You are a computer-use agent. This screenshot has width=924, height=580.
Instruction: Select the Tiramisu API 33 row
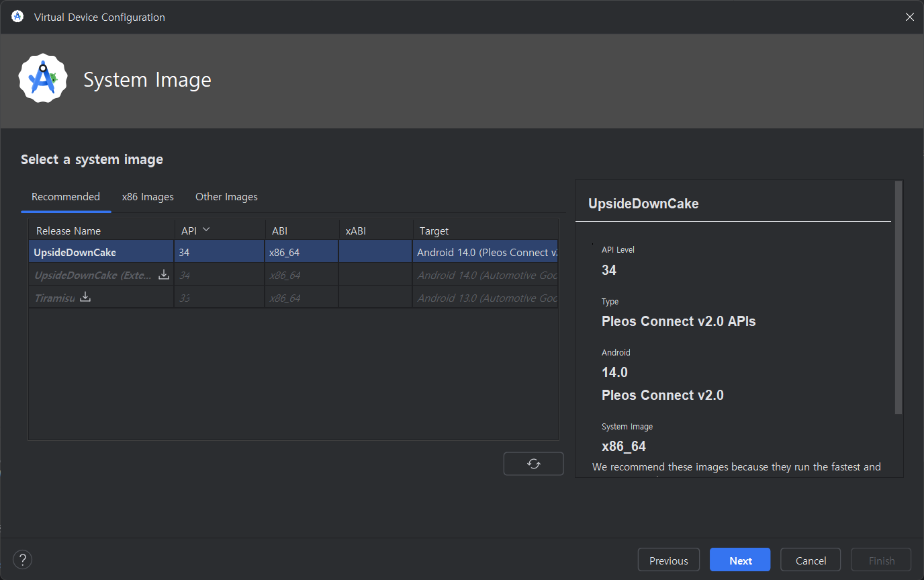tap(292, 298)
